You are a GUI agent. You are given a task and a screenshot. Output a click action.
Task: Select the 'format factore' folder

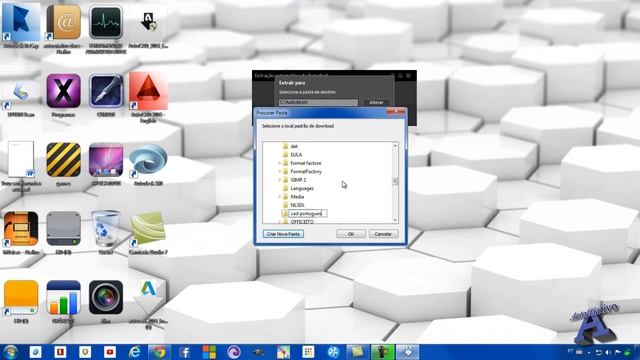click(306, 163)
